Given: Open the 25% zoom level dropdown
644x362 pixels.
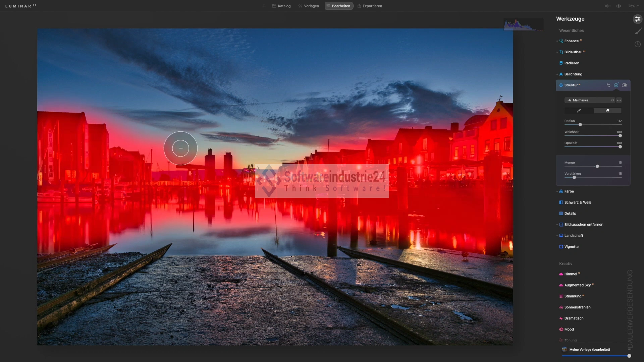Looking at the screenshot, I should [633, 6].
